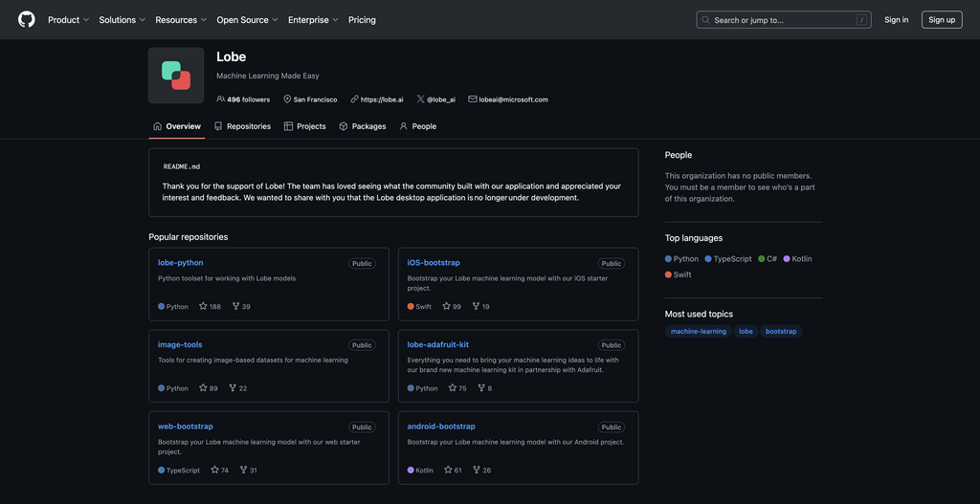The width and height of the screenshot is (980, 504).
Task: Click the fork icon on web-bootstrap
Action: pyautogui.click(x=244, y=470)
